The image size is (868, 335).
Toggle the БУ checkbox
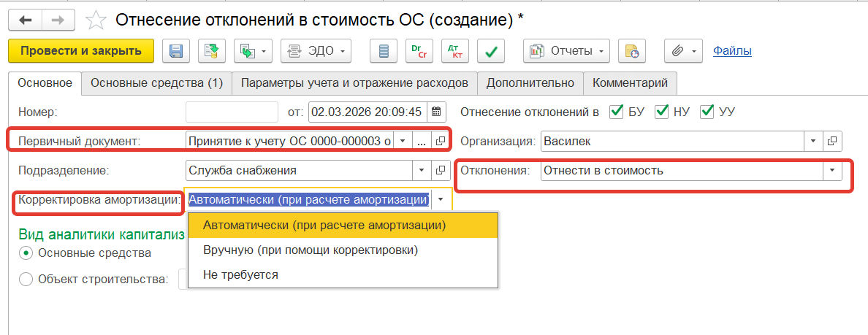pos(616,112)
